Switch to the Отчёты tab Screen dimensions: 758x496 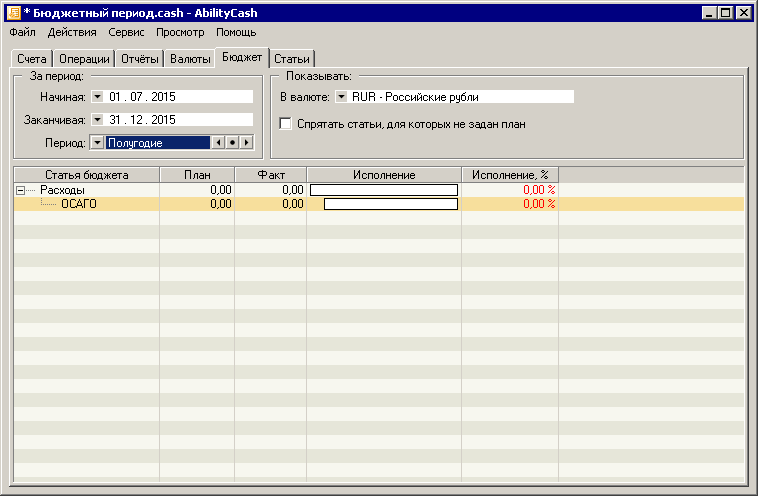coord(139,59)
